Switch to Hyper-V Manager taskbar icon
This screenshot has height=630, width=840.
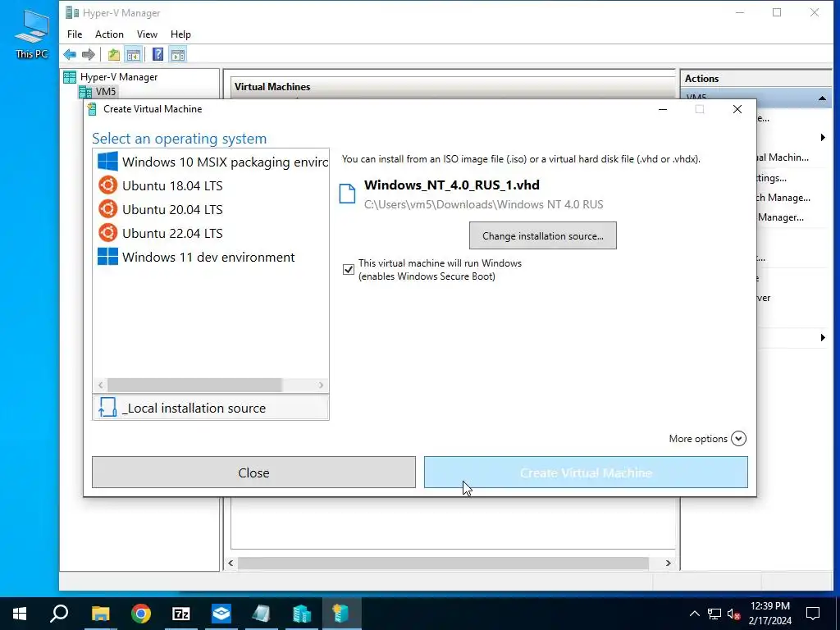302,614
